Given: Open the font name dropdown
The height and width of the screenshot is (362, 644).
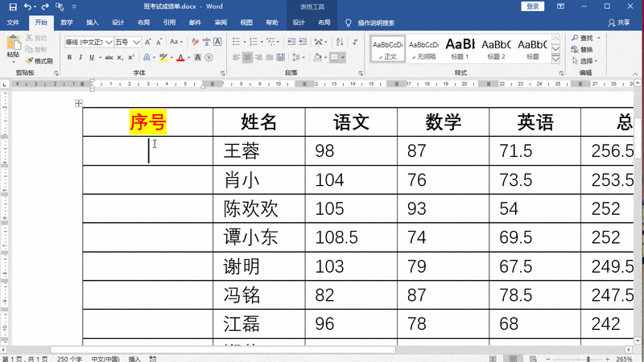Looking at the screenshot, I should [x=109, y=43].
